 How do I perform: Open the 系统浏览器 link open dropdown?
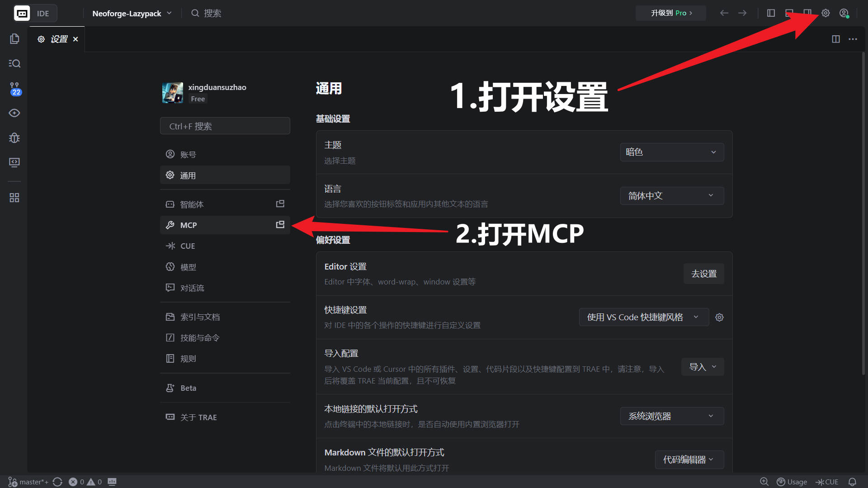tap(672, 416)
